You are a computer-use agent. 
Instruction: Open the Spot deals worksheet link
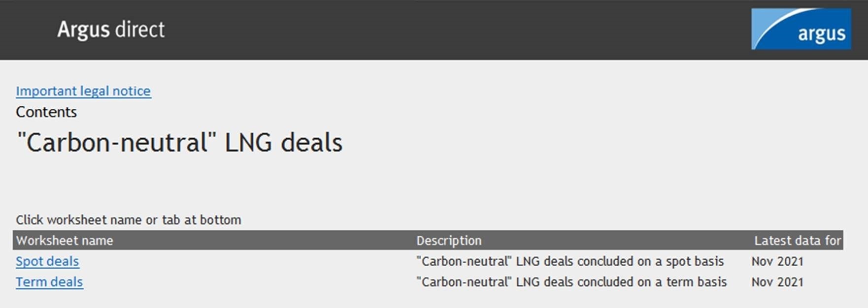(47, 261)
